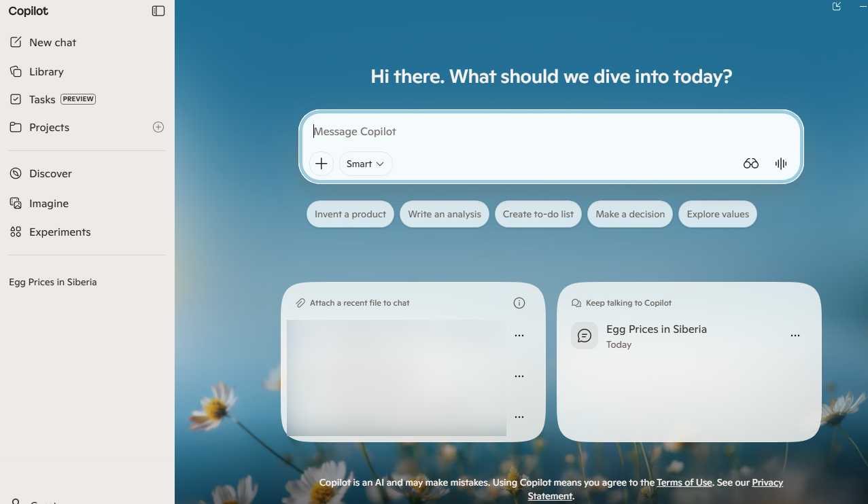Click the info icon on recent files card
Screen dimensions: 868x504
[x=519, y=303]
